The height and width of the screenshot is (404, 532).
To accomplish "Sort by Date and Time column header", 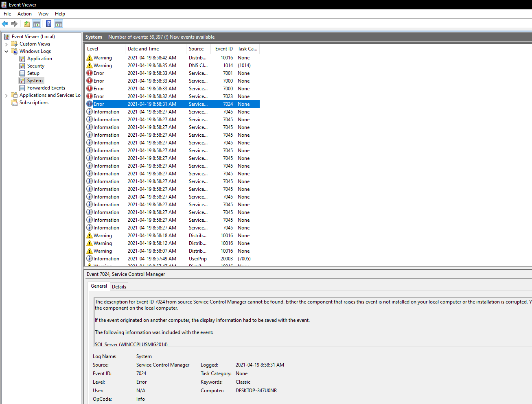I will point(156,49).
